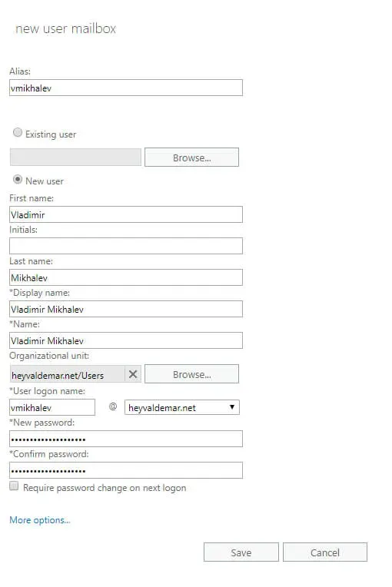Click the 'Last name:' label
392x587 pixels.
tap(31, 261)
